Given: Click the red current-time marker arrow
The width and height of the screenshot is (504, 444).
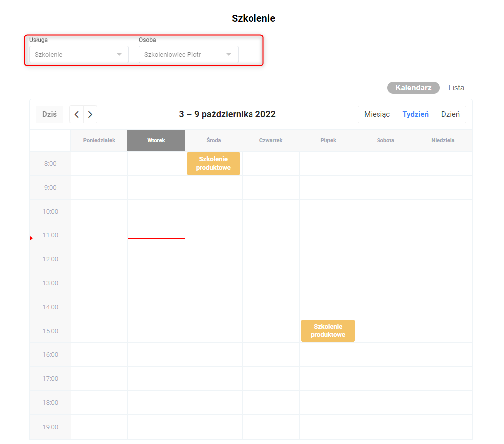Looking at the screenshot, I should [x=31, y=239].
